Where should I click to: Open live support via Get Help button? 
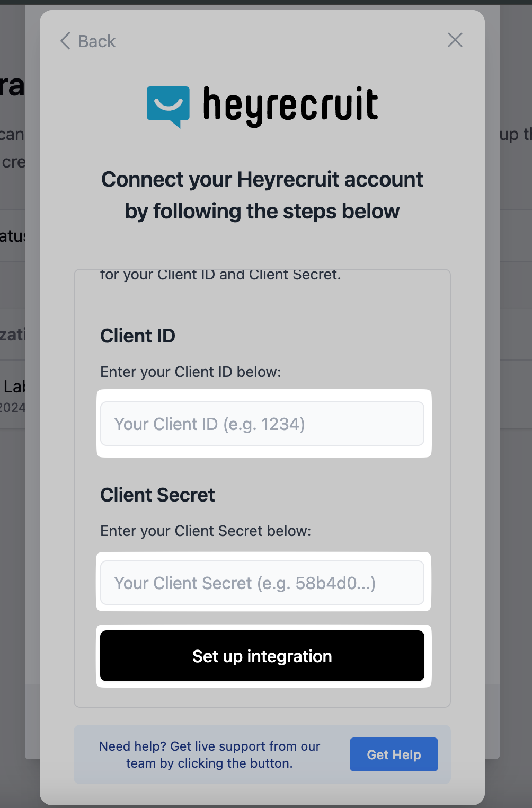click(x=393, y=754)
